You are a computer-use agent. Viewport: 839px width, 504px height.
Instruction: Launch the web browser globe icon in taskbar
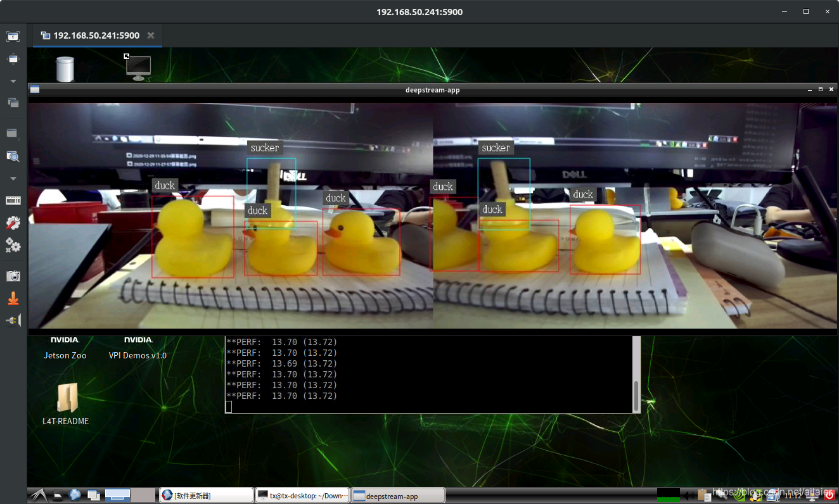click(75, 495)
